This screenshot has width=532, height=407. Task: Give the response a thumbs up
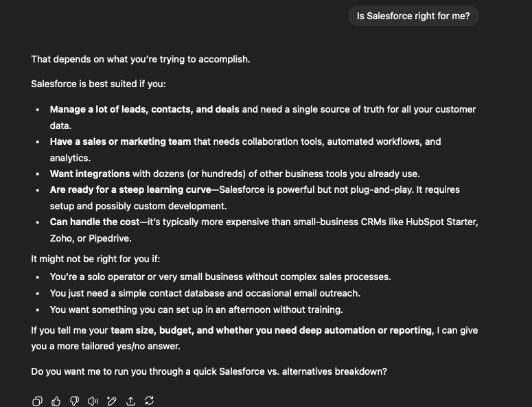(56, 401)
